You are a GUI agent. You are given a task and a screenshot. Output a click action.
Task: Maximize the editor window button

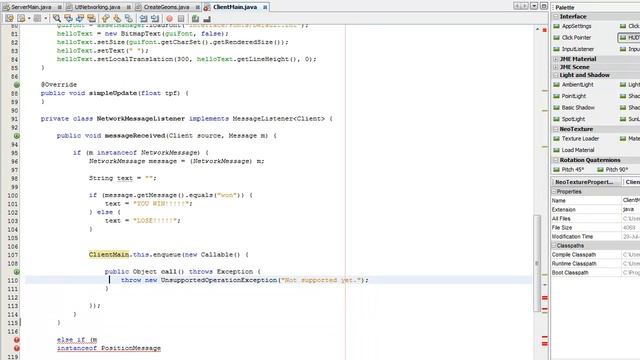544,6
